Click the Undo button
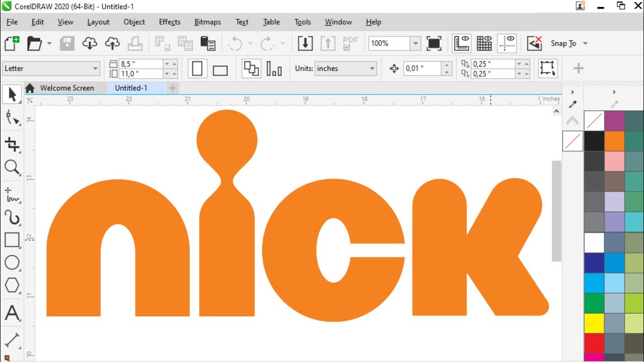Image resolution: width=644 pixels, height=362 pixels. click(235, 43)
